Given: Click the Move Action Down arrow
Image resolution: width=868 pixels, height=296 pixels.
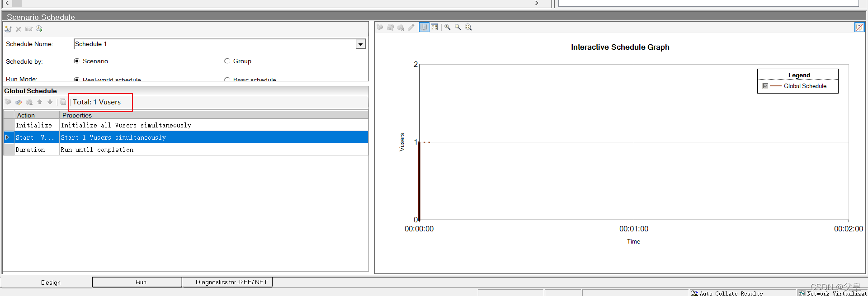Looking at the screenshot, I should point(50,102).
